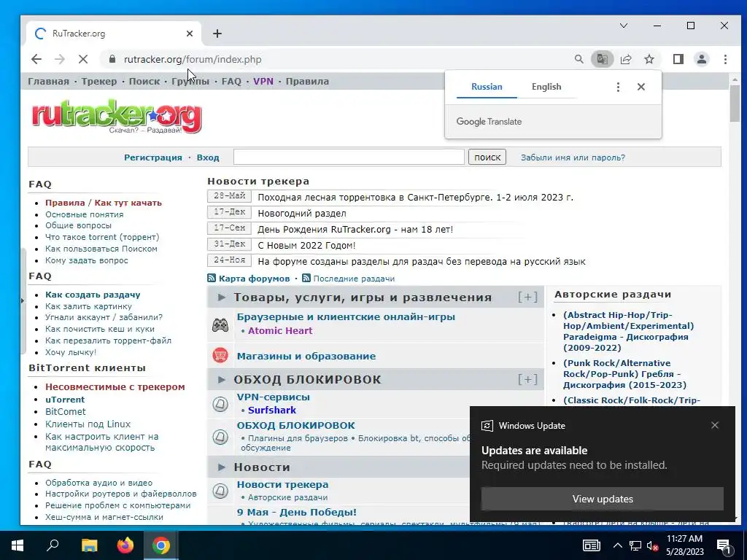Show hidden tray icons chevron
747x560 pixels.
[617, 545]
